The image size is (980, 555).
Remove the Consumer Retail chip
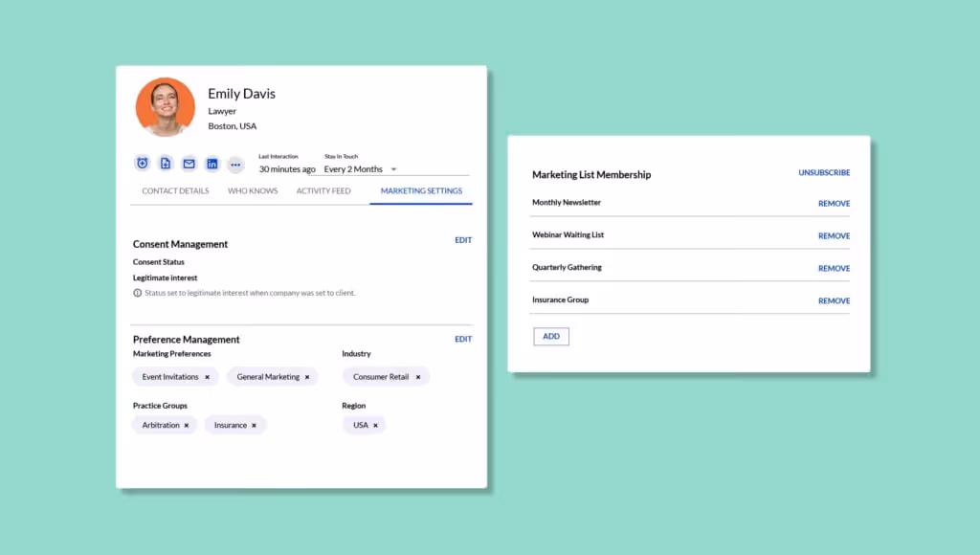click(x=418, y=377)
